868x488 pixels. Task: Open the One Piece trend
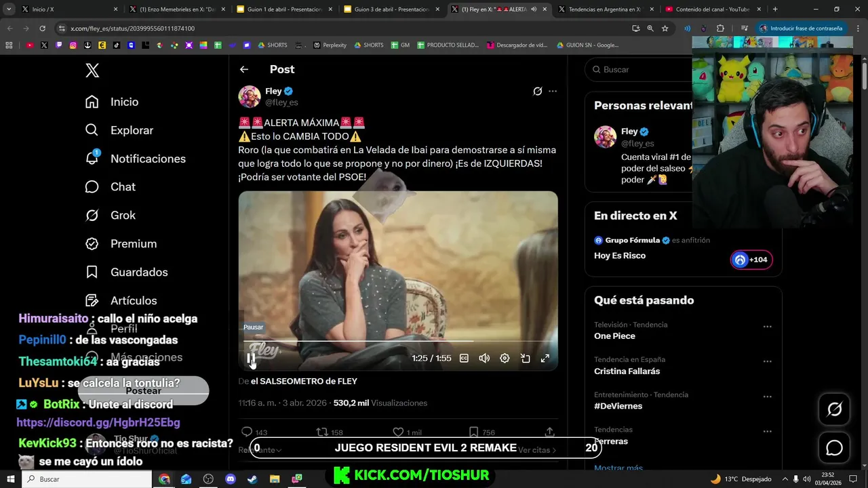[614, 336]
